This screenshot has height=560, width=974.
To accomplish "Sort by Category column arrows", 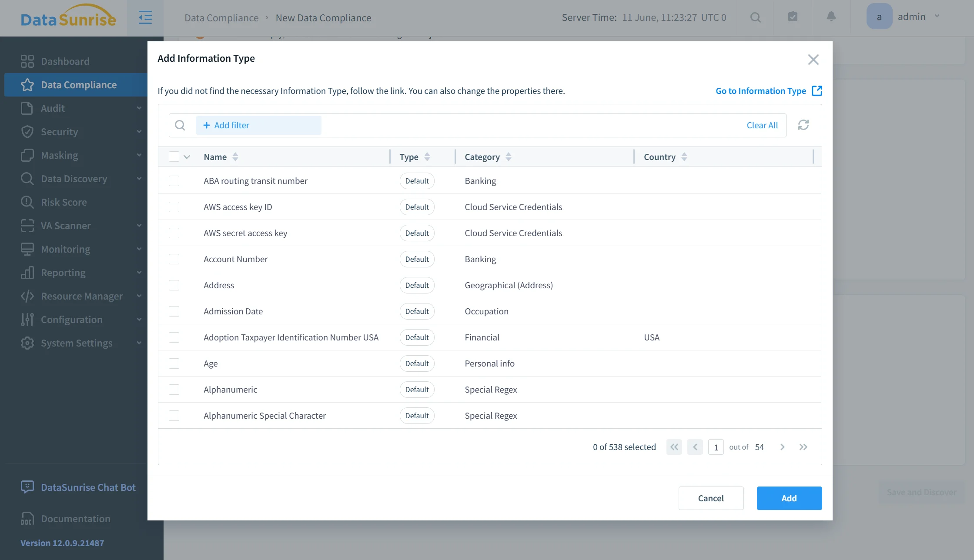I will coord(508,157).
